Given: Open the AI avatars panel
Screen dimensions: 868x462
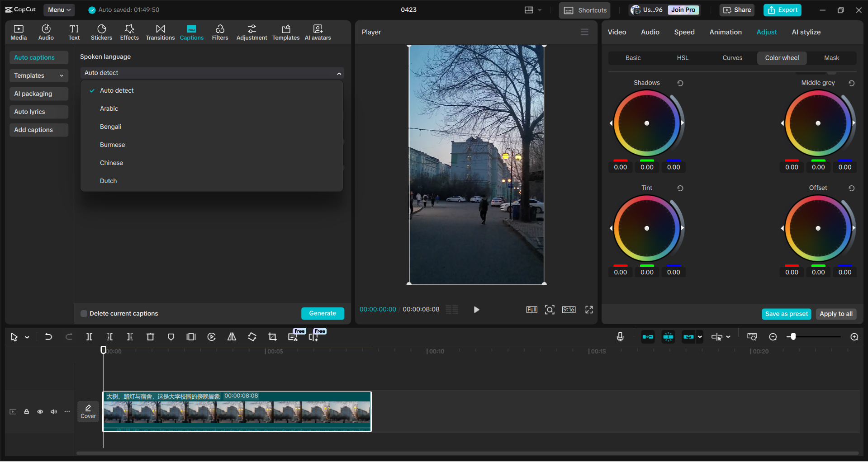Looking at the screenshot, I should pos(317,32).
